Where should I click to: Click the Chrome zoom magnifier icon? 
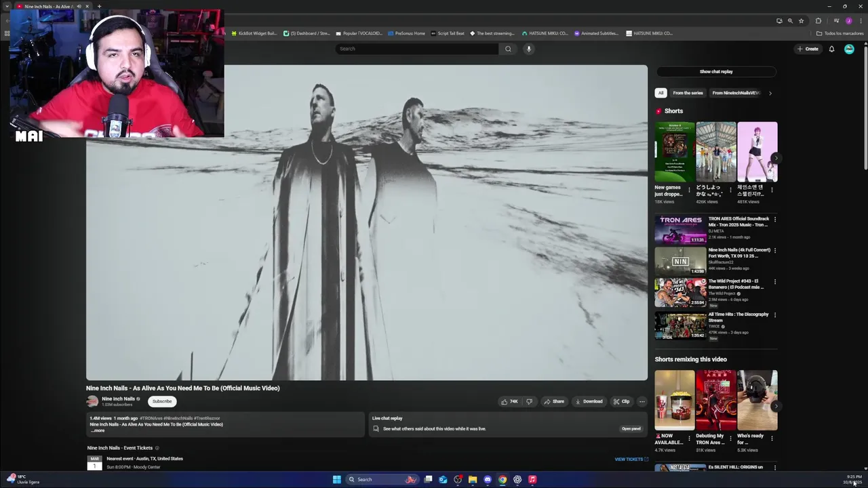point(790,21)
